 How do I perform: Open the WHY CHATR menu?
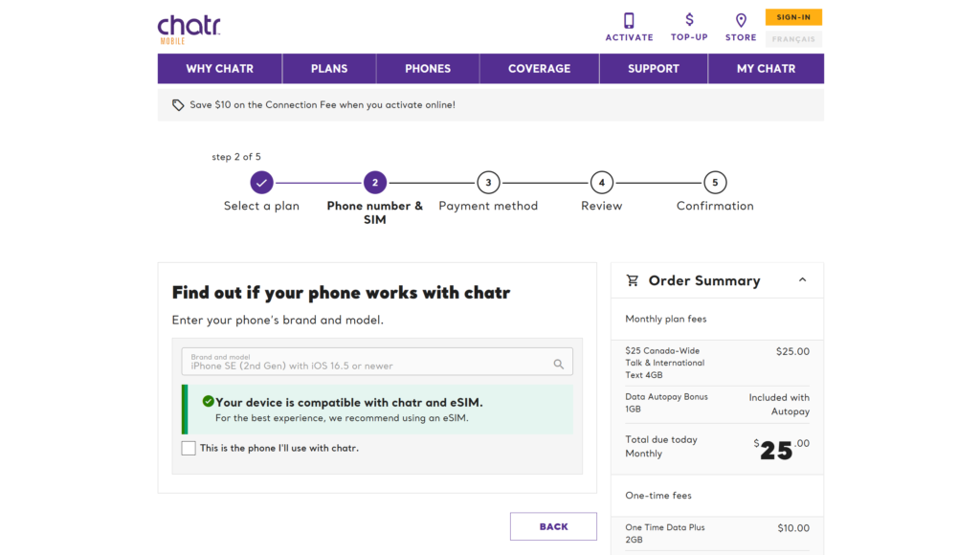[x=219, y=68]
